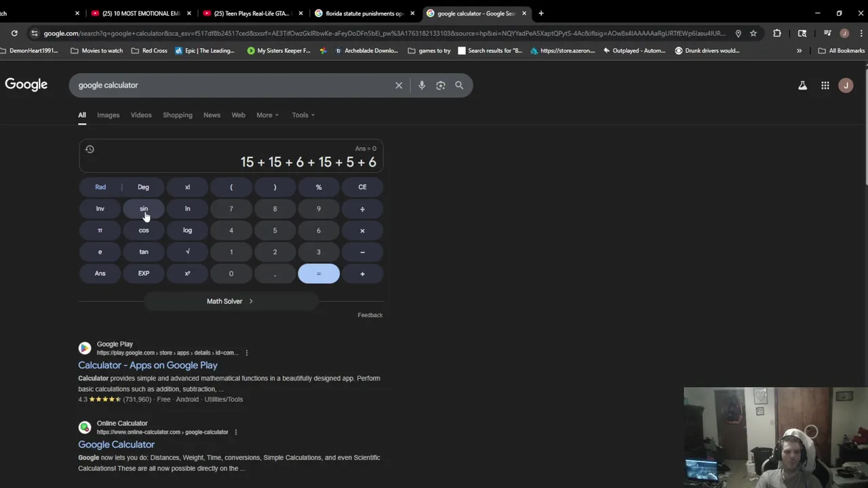Image resolution: width=868 pixels, height=488 pixels.
Task: Click the log function key
Action: 187,230
